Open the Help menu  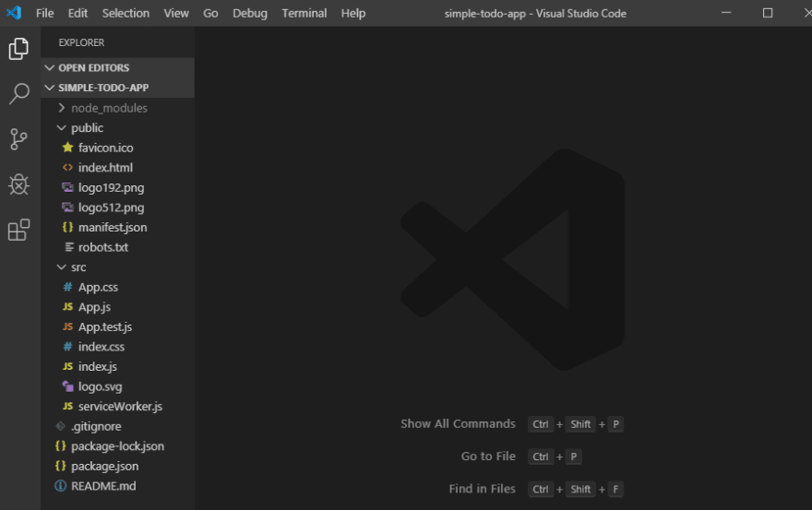pos(353,13)
